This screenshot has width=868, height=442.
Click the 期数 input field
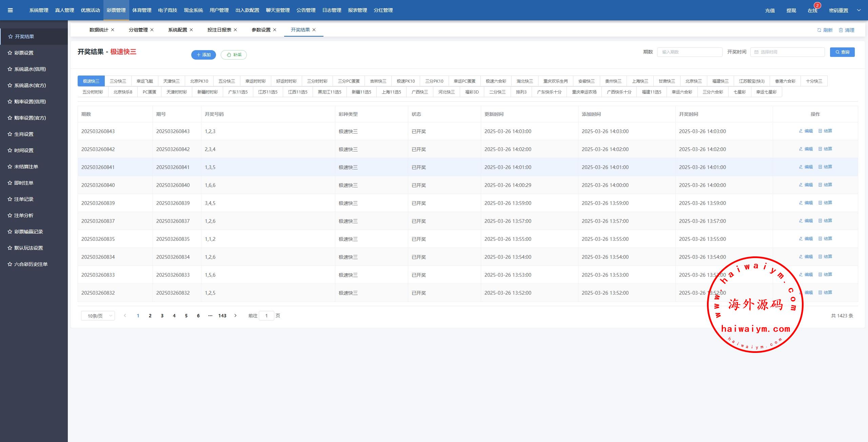point(689,52)
